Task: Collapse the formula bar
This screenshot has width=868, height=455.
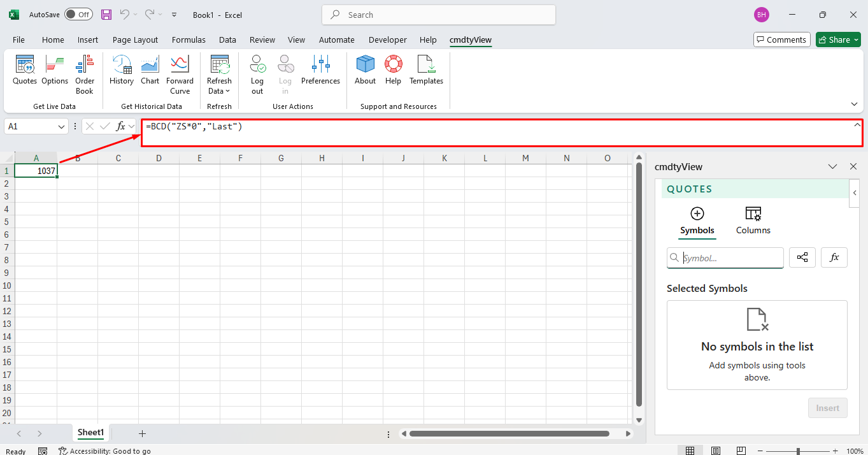Action: point(857,126)
